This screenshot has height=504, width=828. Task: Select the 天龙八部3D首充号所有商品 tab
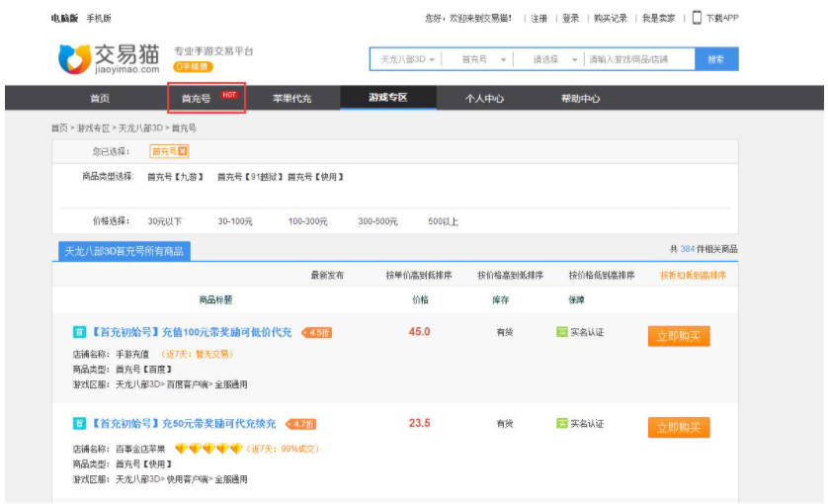click(x=124, y=251)
